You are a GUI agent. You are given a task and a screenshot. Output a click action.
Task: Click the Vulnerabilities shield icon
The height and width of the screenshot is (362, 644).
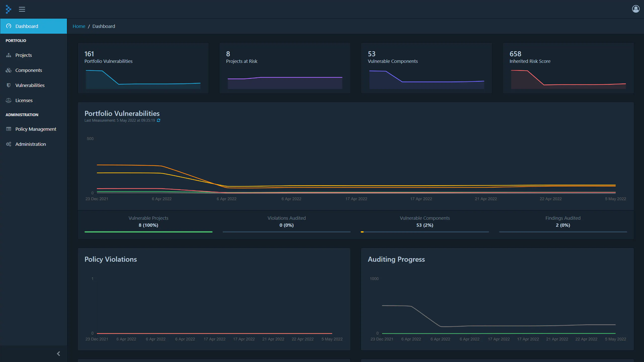tap(9, 85)
